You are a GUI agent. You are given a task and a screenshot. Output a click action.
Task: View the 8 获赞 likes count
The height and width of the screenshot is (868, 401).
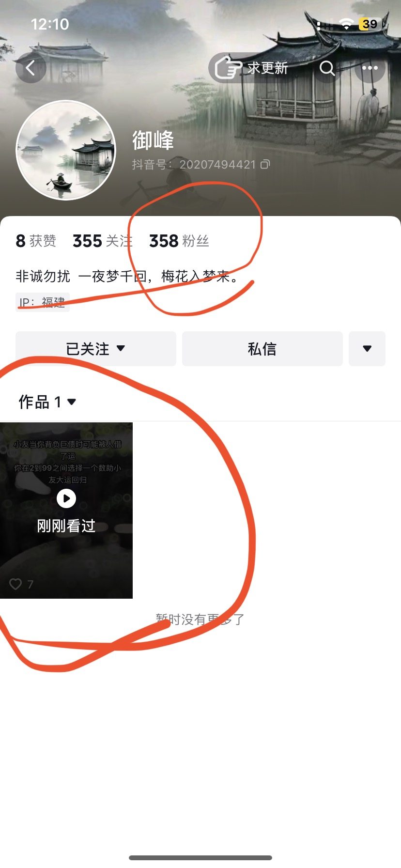36,241
